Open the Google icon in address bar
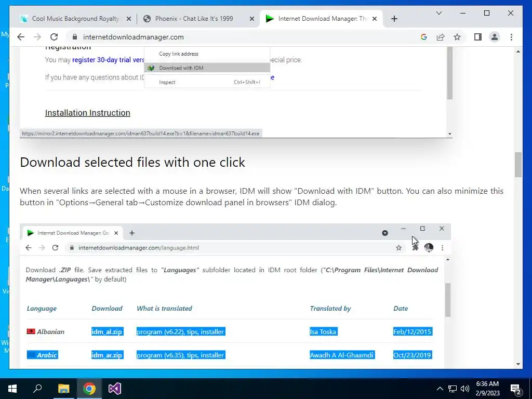 [x=424, y=37]
